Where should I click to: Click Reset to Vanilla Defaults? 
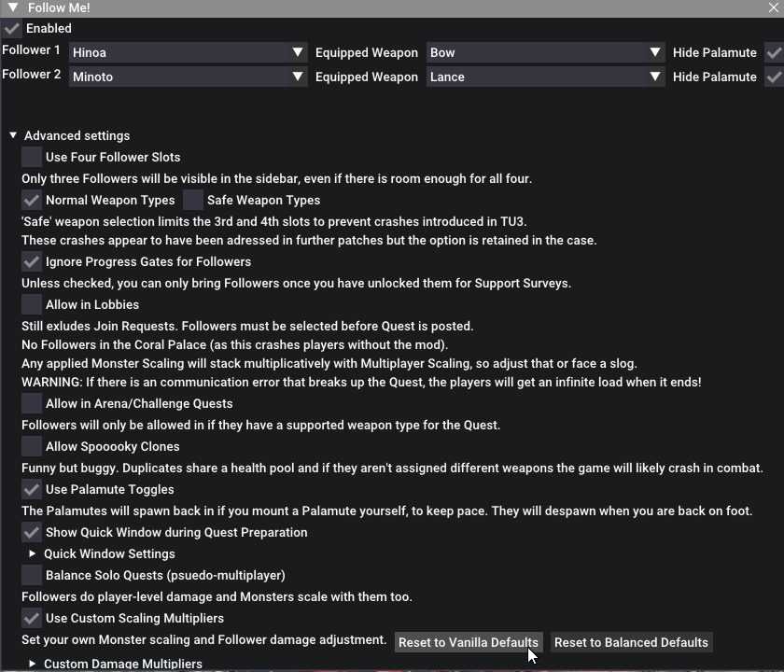(469, 642)
